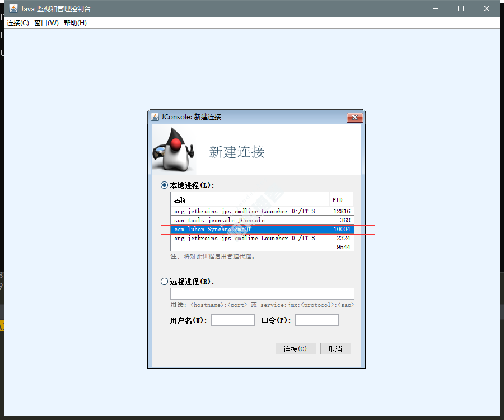This screenshot has width=504, height=420.
Task: Click the 连接(C) button in dialog
Action: click(x=296, y=349)
